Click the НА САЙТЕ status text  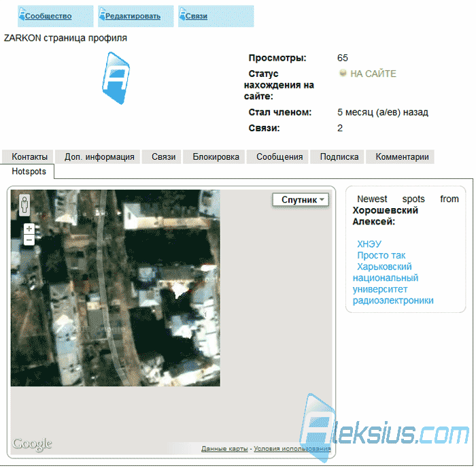(x=373, y=73)
